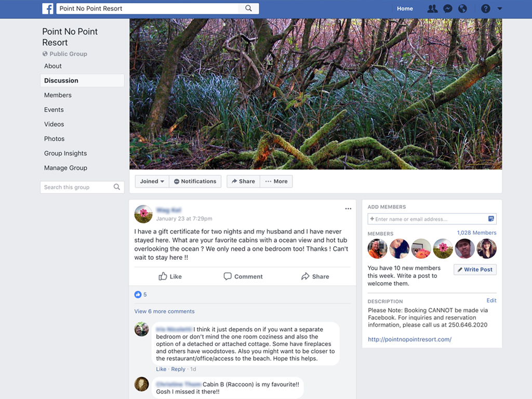
Task: Open the pointnopointresort.com link
Action: (409, 339)
